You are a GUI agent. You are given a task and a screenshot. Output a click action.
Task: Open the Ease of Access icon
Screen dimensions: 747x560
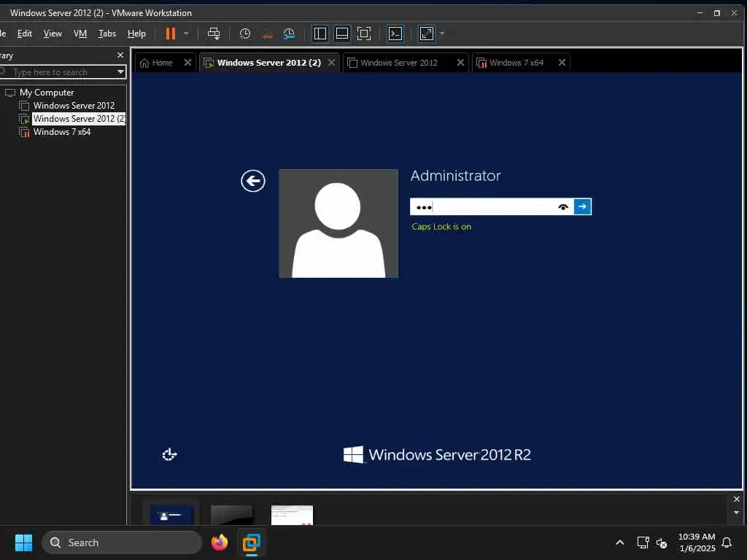pos(169,454)
